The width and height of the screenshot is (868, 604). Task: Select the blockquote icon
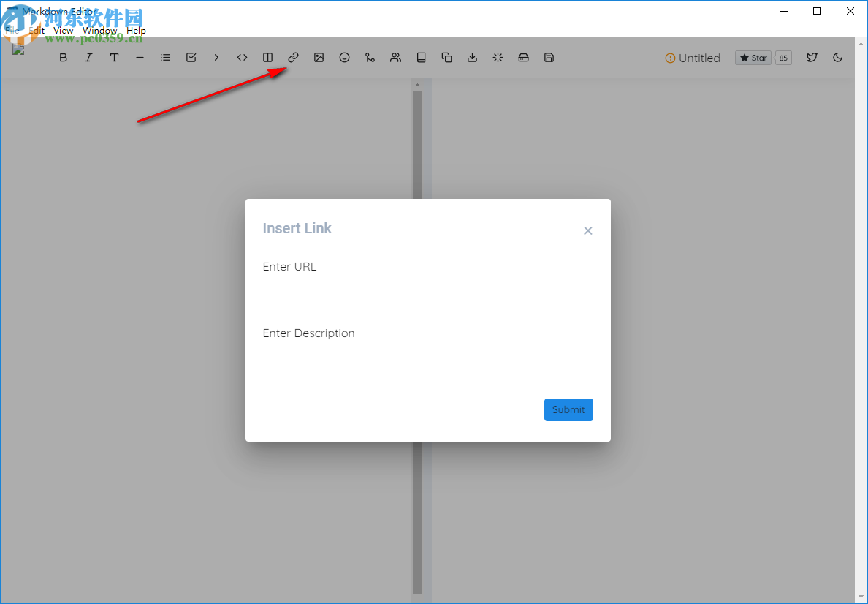click(216, 57)
